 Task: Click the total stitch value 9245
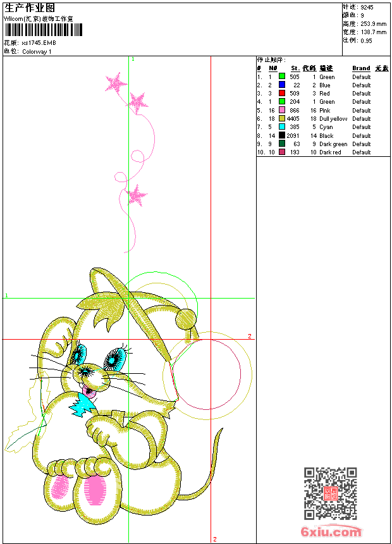click(367, 8)
